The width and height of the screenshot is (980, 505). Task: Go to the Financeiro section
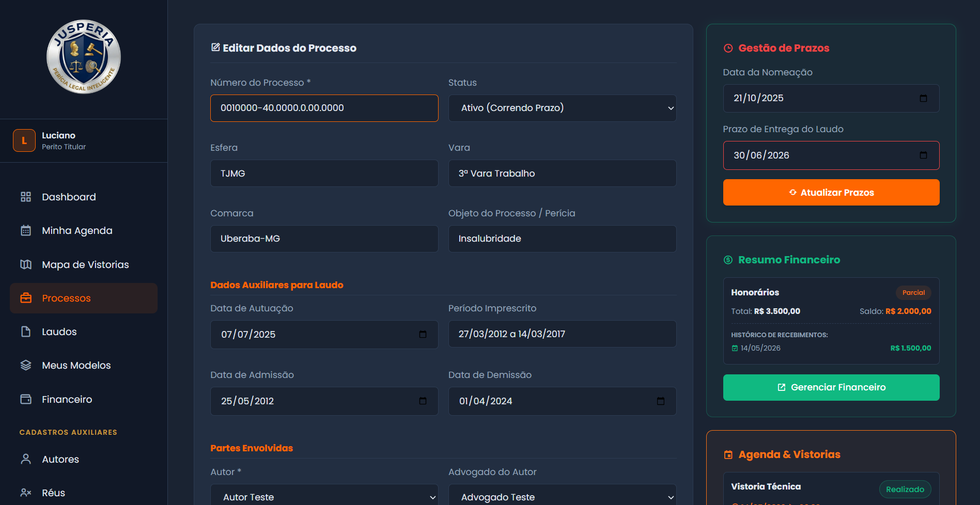coord(84,399)
